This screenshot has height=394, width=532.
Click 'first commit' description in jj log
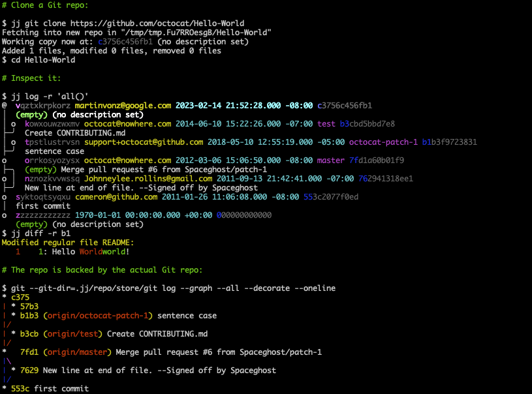tap(43, 207)
